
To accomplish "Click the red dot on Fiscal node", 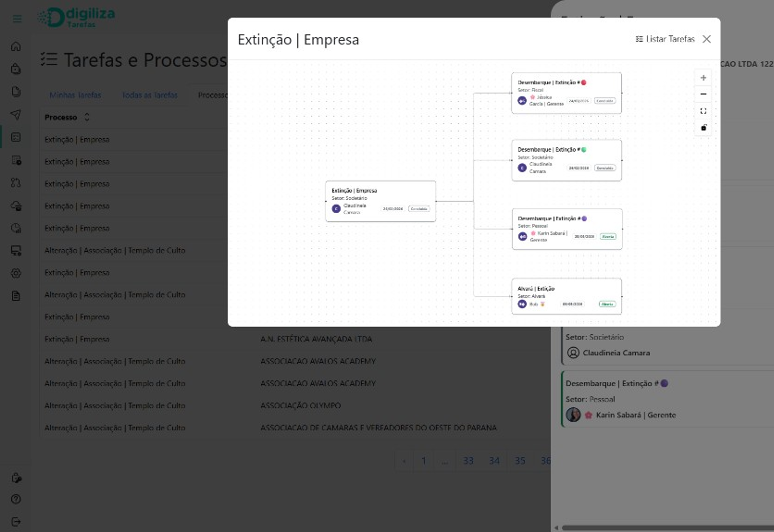I will (583, 82).
